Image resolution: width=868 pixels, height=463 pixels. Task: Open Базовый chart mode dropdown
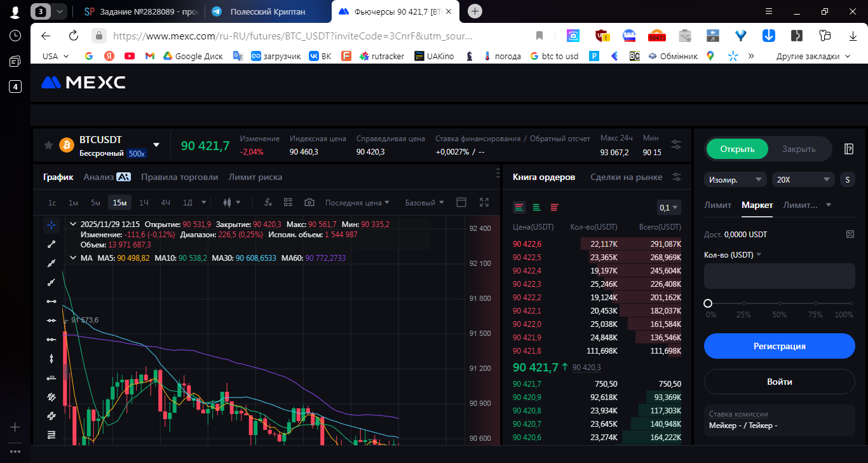424,202
